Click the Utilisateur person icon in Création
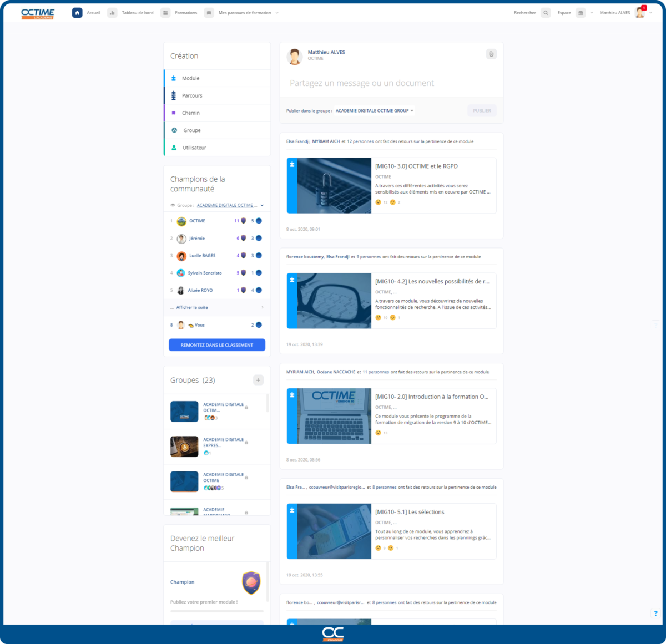The image size is (666, 644). click(x=174, y=148)
